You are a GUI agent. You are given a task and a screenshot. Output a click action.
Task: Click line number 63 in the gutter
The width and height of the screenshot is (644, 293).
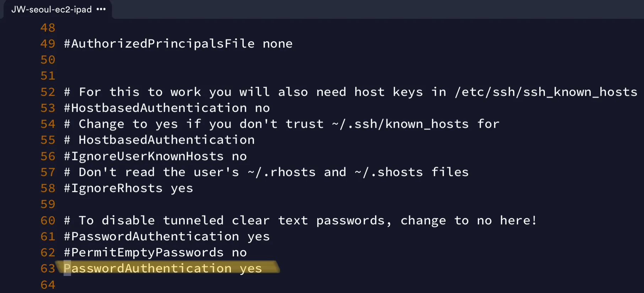[x=48, y=268]
